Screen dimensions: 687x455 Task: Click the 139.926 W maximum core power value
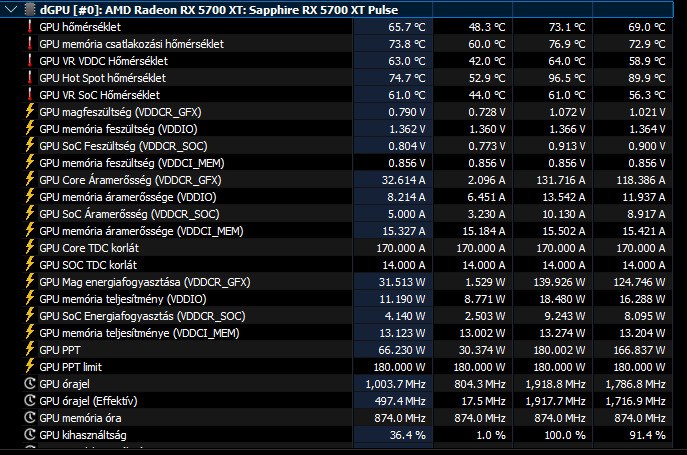coord(559,282)
